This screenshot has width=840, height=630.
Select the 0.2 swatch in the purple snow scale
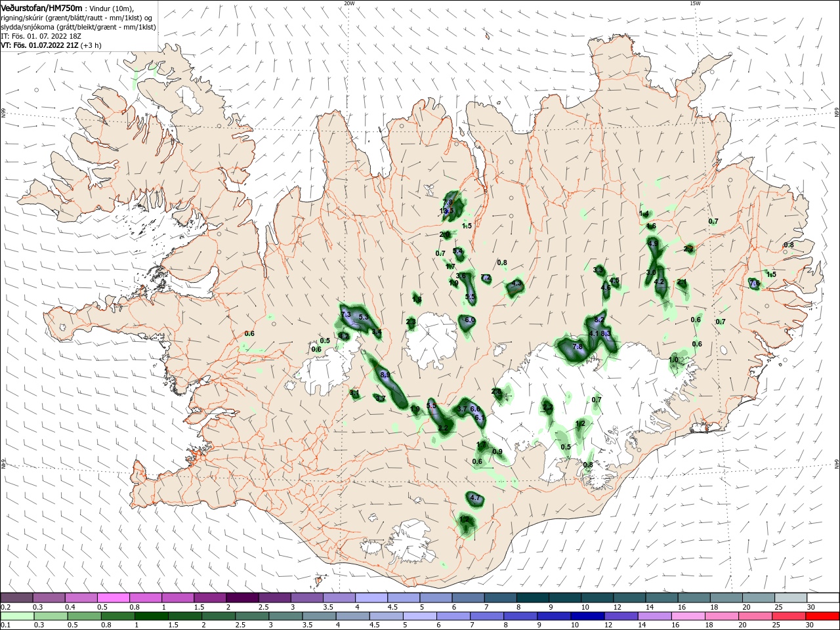16,598
